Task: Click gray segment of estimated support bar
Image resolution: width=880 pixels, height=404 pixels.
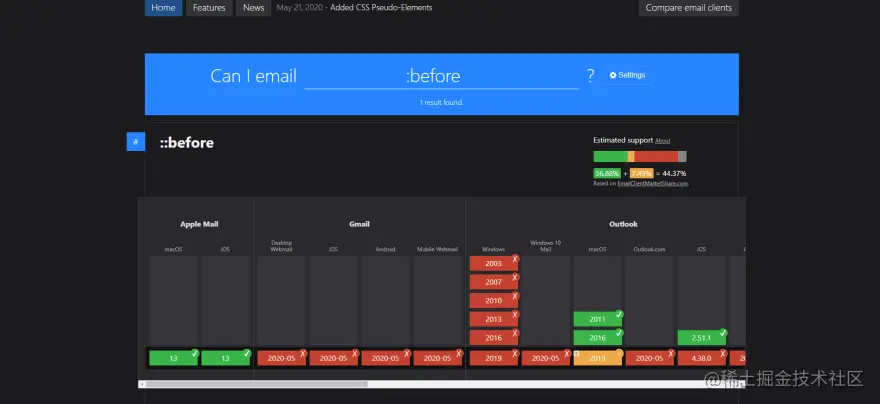Action: coord(682,157)
